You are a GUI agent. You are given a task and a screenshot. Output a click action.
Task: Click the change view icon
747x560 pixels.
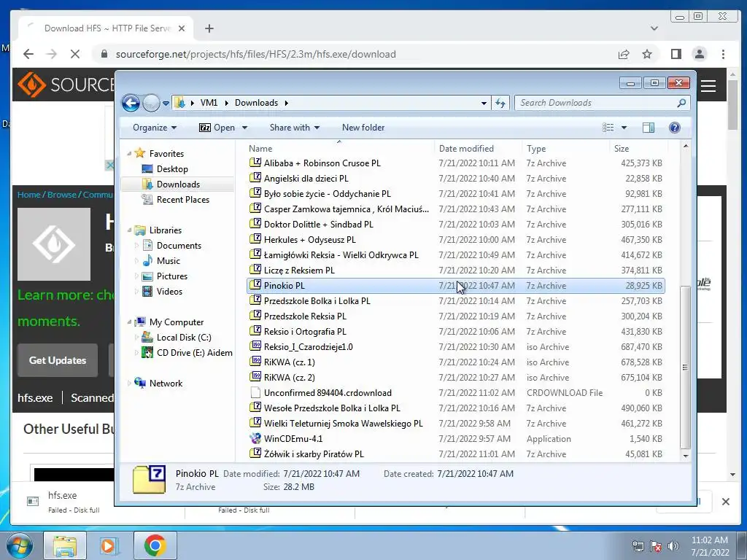click(608, 128)
